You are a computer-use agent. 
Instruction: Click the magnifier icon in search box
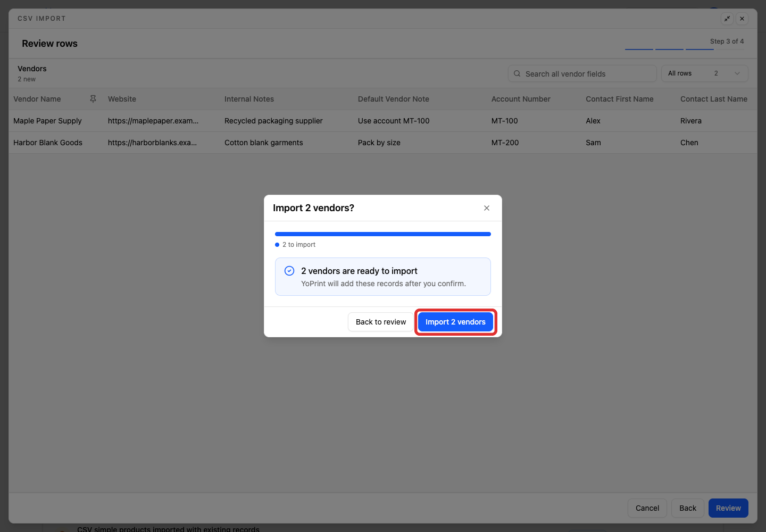coord(517,73)
